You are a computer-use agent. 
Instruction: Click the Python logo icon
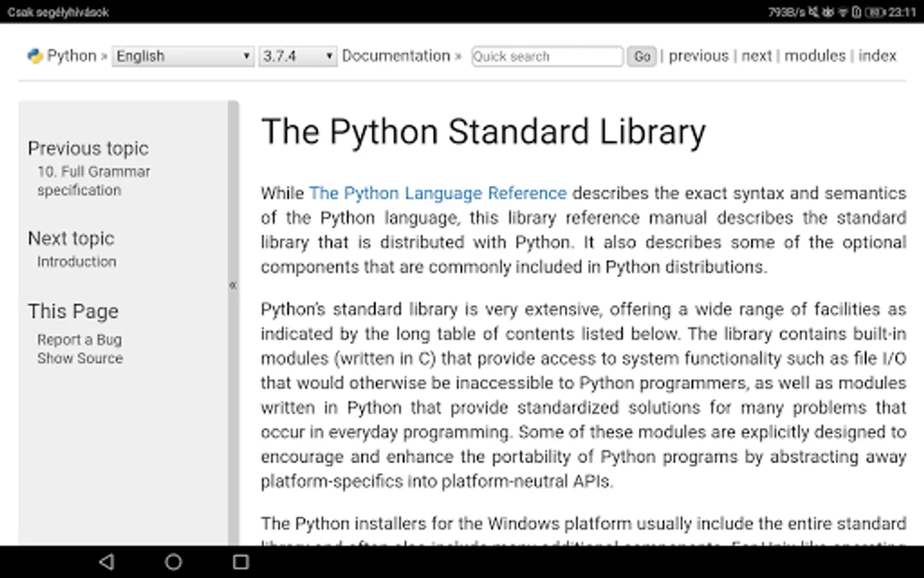pyautogui.click(x=35, y=57)
